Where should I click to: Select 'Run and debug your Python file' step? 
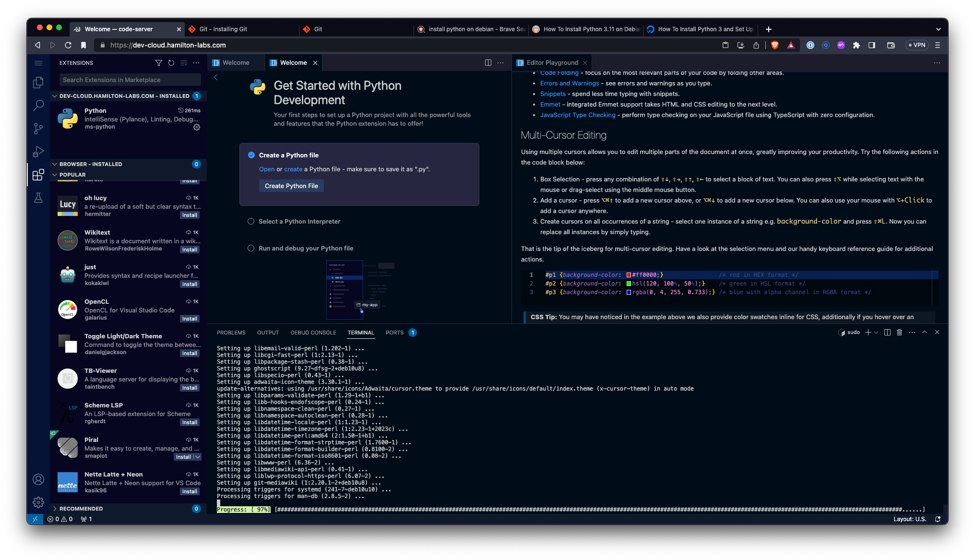(306, 249)
